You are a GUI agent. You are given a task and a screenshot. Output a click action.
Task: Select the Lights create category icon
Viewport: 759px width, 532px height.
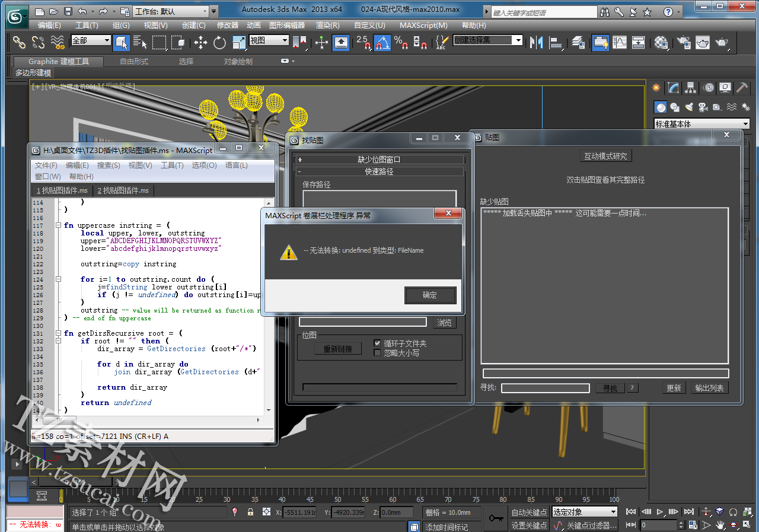pos(689,107)
